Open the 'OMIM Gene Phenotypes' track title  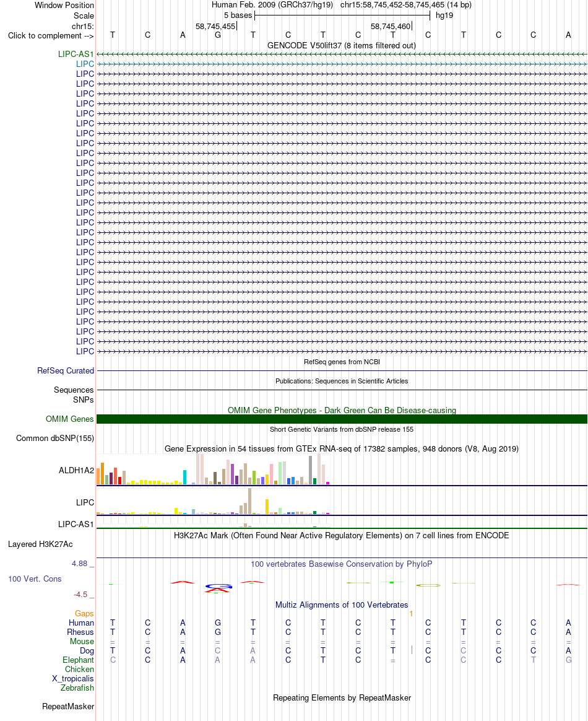click(x=342, y=410)
